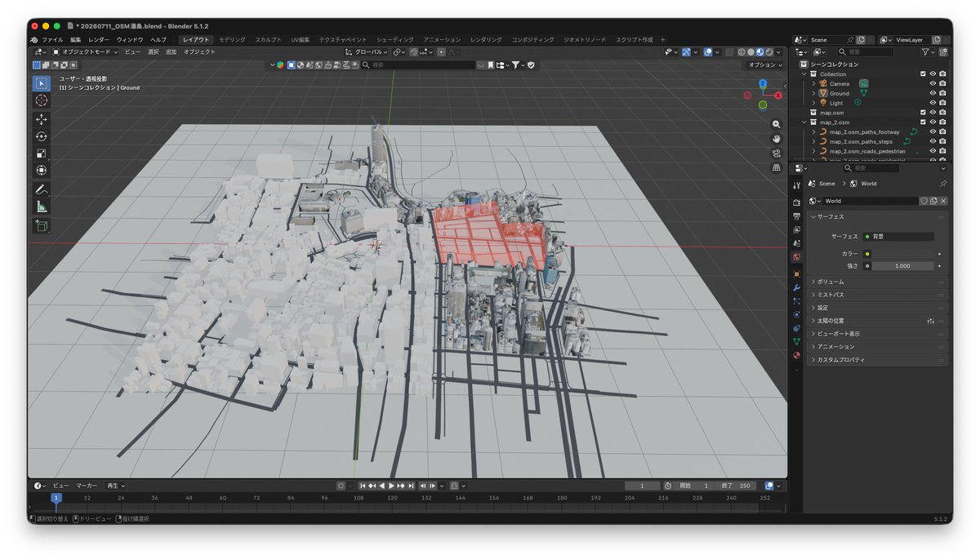Viewport: 980px width, 560px height.
Task: Select the 3D Cursor tool
Action: pyautogui.click(x=42, y=100)
